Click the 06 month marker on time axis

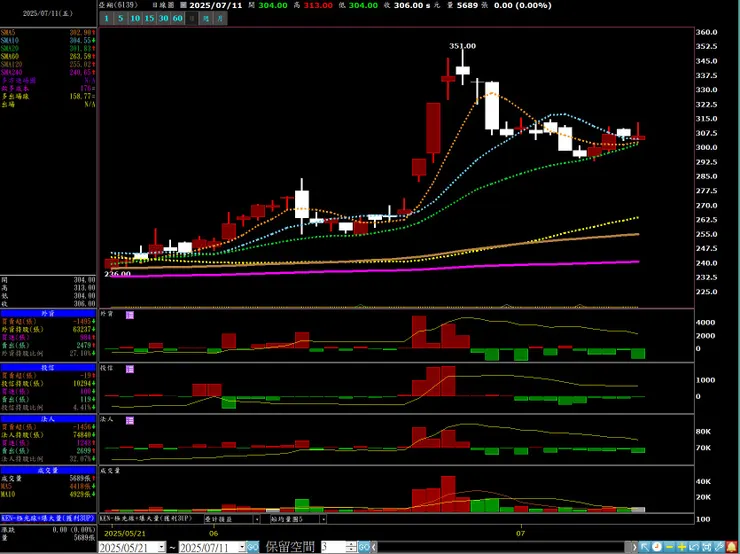pyautogui.click(x=214, y=533)
